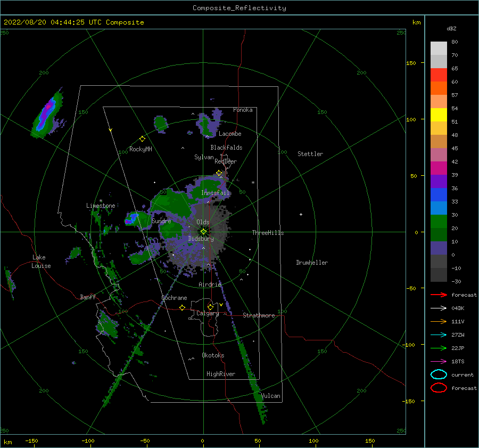Click the Lake Louise label
The image size is (479, 448).
41,262
